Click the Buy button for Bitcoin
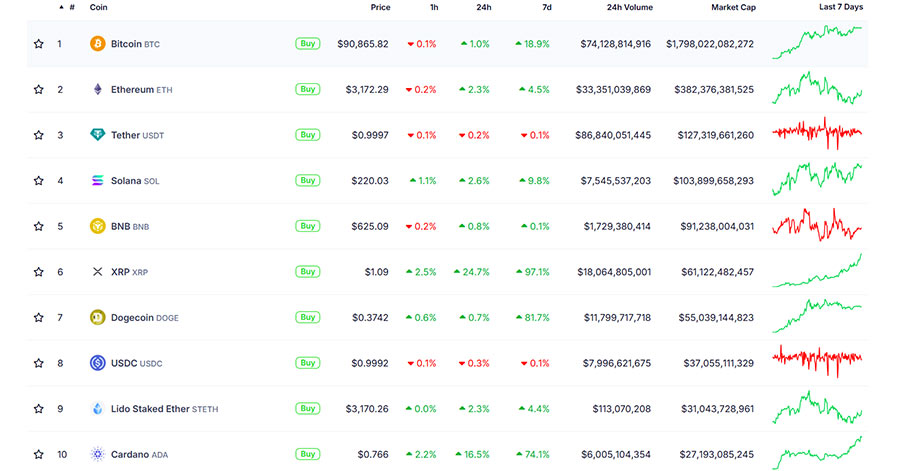Viewport: 900px width, 471px height. point(308,44)
